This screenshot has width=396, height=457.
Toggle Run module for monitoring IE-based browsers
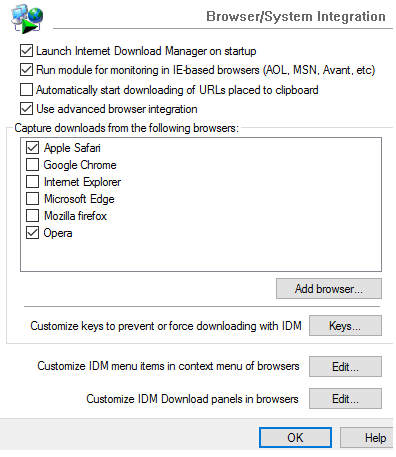click(x=26, y=70)
